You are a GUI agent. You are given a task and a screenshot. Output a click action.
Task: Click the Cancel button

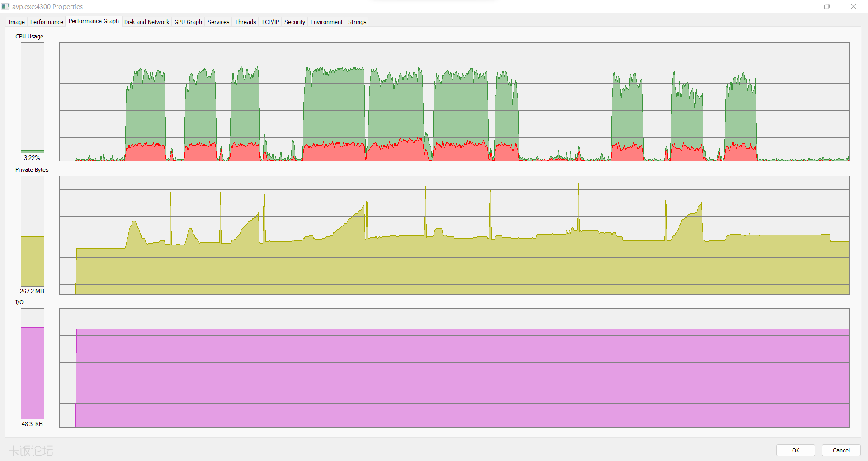coord(841,450)
